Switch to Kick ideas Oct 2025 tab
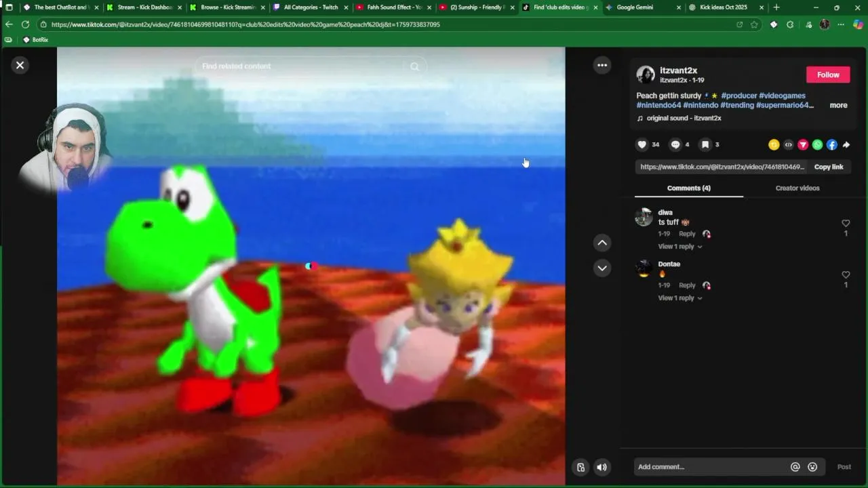 (726, 7)
